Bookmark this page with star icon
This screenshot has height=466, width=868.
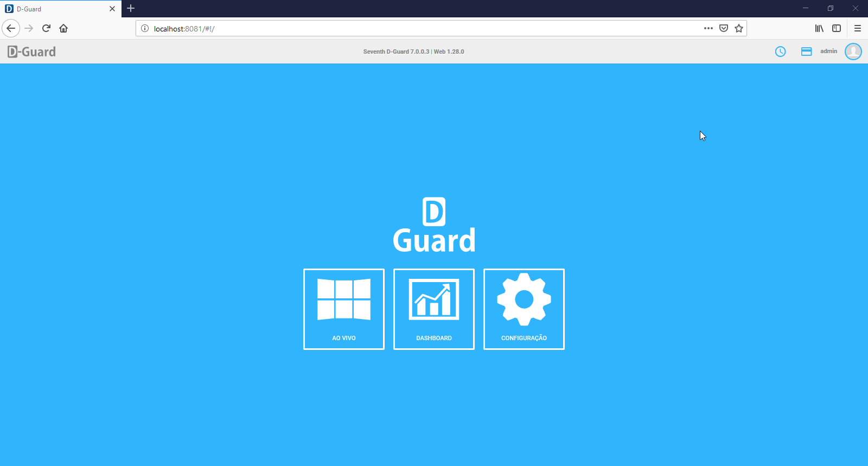coord(739,28)
